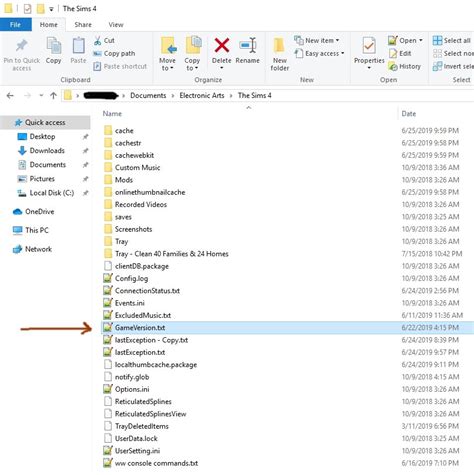Viewport: 474px width, 475px height.
Task: Expand chevron after Documents in address bar
Action: pyautogui.click(x=173, y=96)
